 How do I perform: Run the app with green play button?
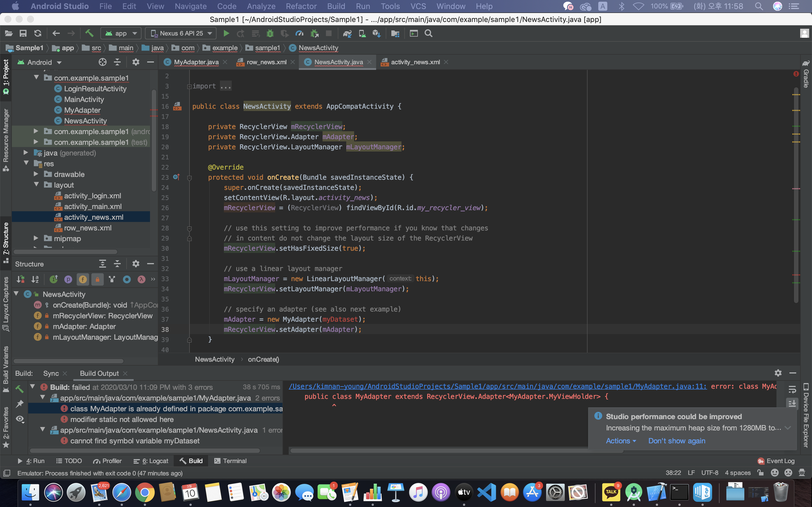pyautogui.click(x=226, y=34)
